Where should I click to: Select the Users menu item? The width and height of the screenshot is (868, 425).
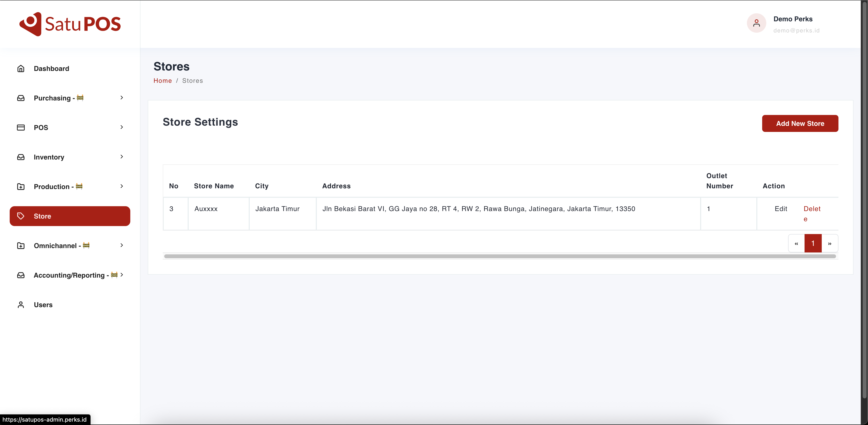tap(43, 305)
